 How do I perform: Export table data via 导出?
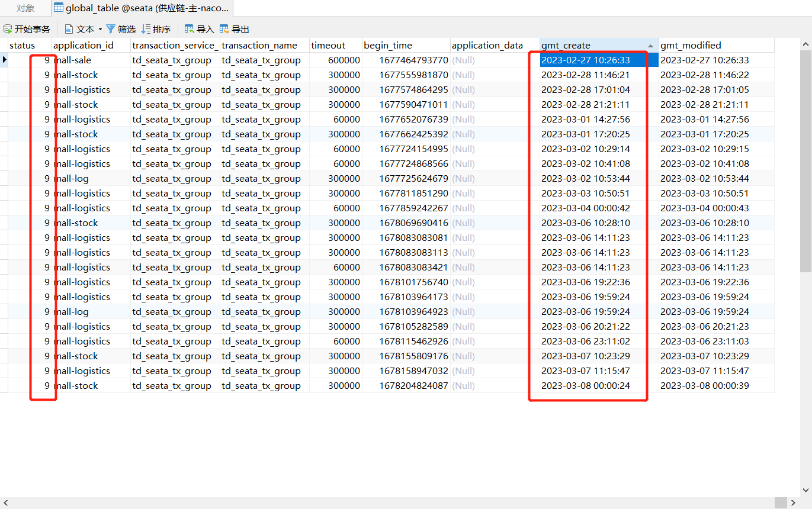tap(234, 28)
